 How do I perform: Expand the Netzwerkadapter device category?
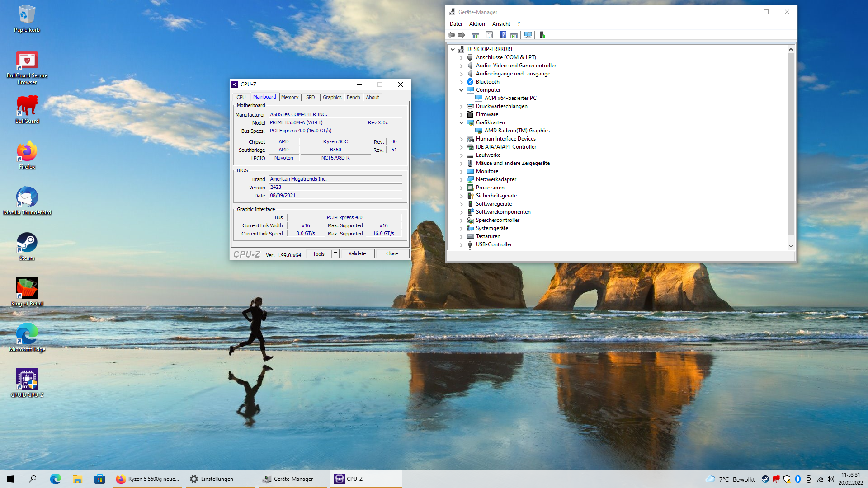tap(461, 179)
